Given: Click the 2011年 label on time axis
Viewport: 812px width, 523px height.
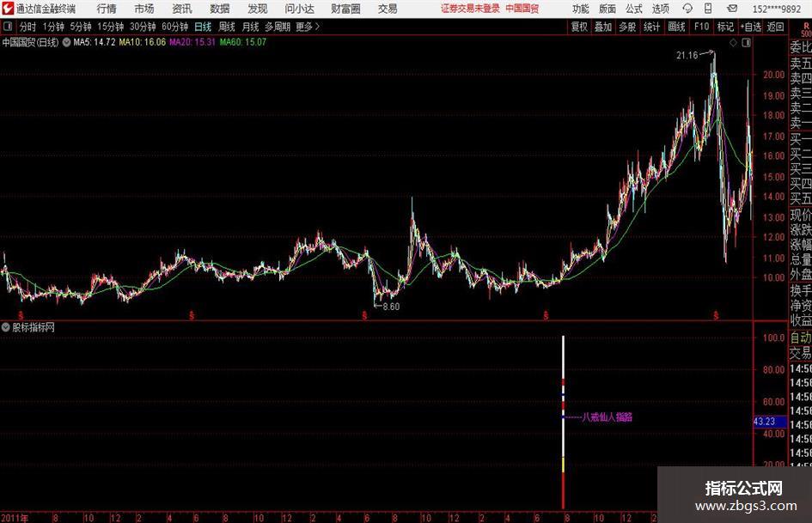Looking at the screenshot, I should 15,518.
